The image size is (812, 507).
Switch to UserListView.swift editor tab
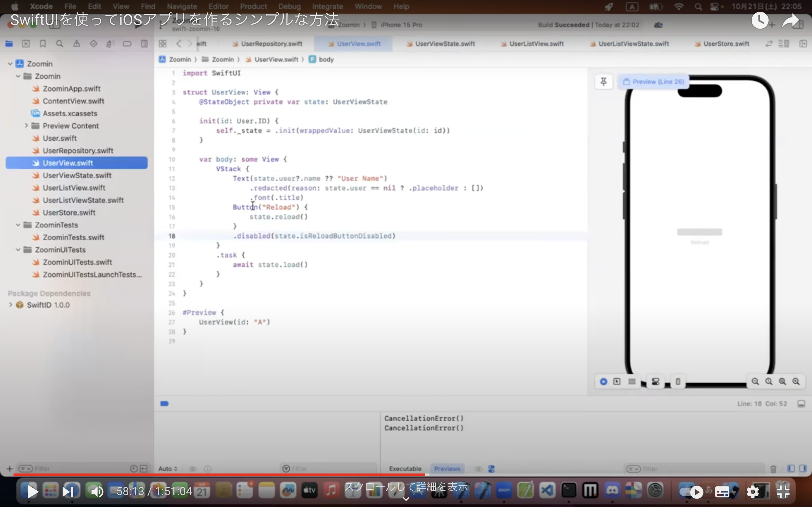click(536, 44)
